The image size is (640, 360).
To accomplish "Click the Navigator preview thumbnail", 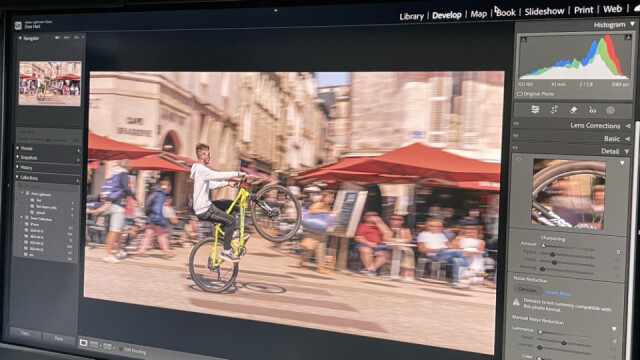I will 50,83.
